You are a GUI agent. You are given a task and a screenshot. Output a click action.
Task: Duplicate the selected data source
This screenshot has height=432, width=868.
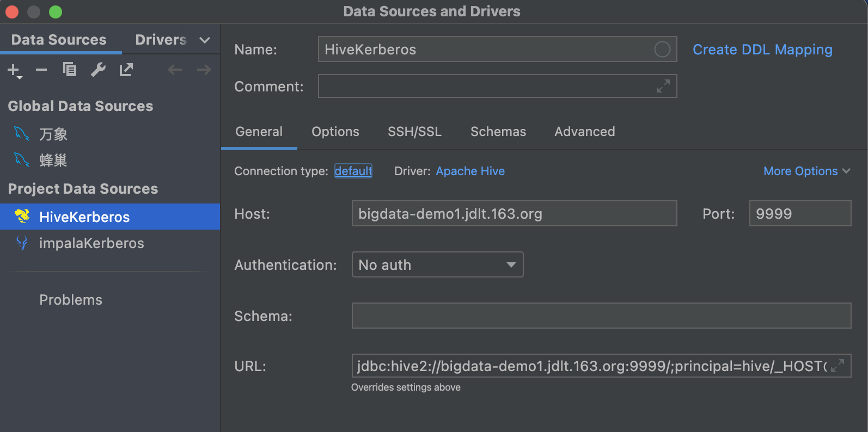tap(70, 70)
